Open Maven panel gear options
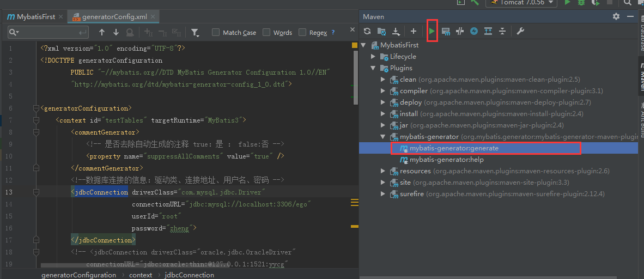644x279 pixels. point(616,16)
